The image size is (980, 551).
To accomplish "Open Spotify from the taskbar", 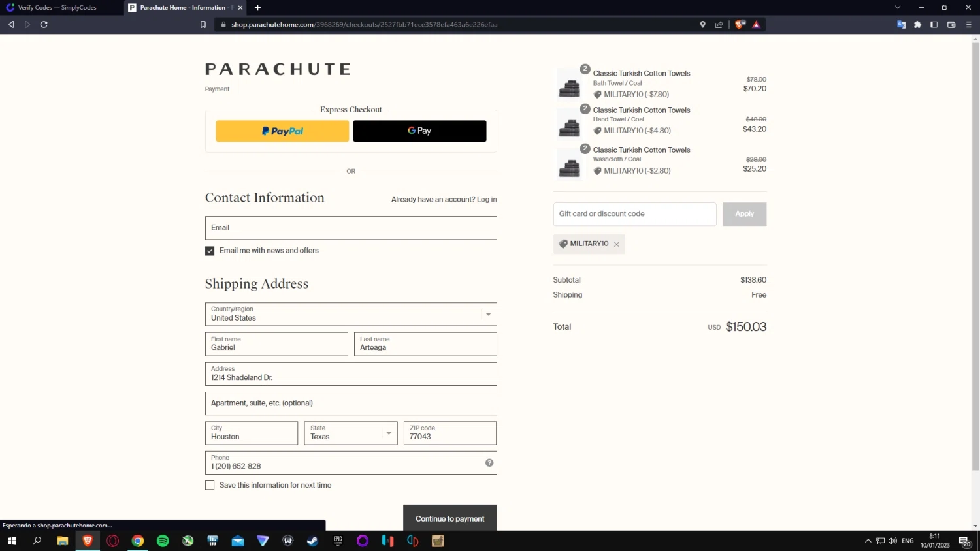I will pyautogui.click(x=163, y=541).
